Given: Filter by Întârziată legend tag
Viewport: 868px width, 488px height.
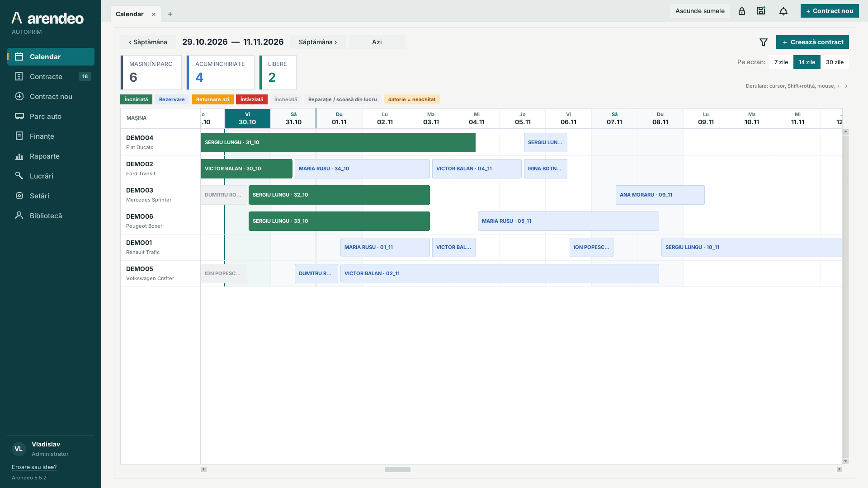Looking at the screenshot, I should click(x=251, y=99).
